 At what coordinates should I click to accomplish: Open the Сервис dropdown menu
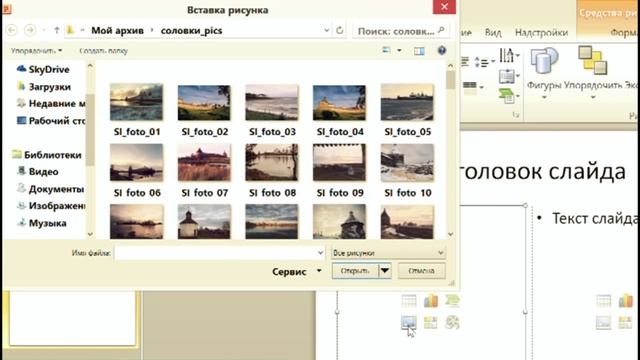[297, 271]
